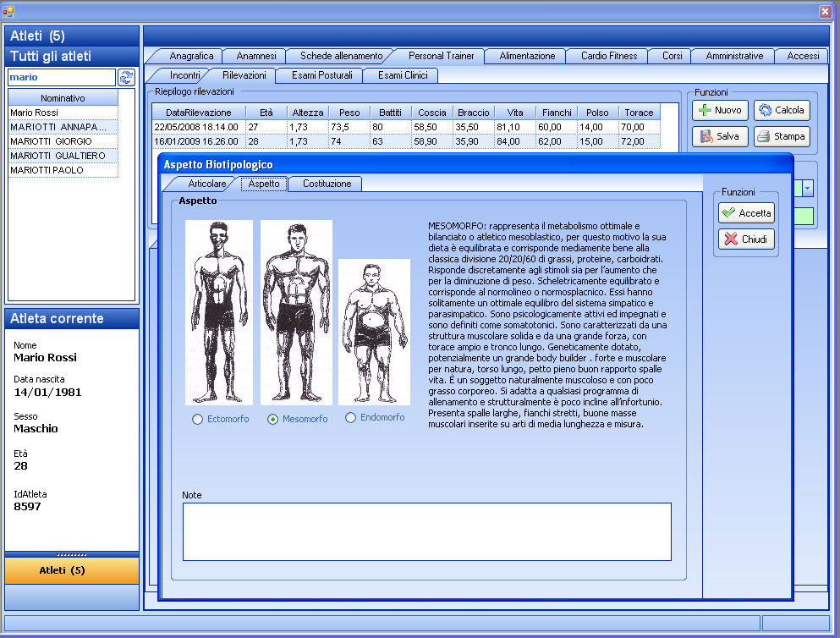Confirm with the Accetta checkmark button
Image resolution: width=840 pixels, height=638 pixels.
pos(746,213)
